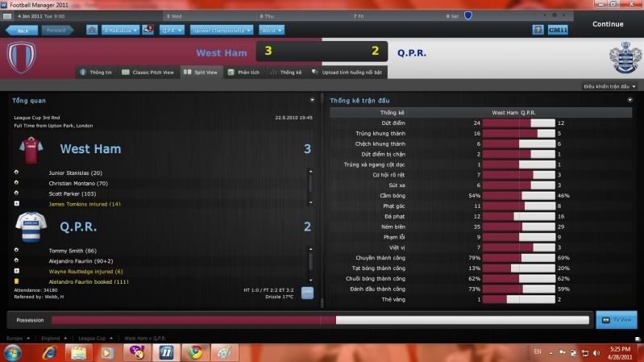The image size is (644, 362).
Task: Click the West Ham events list scrollbar
Action: click(x=310, y=187)
